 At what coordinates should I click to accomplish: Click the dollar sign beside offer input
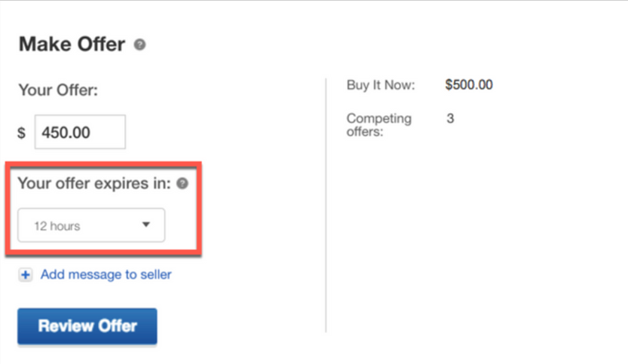[22, 133]
